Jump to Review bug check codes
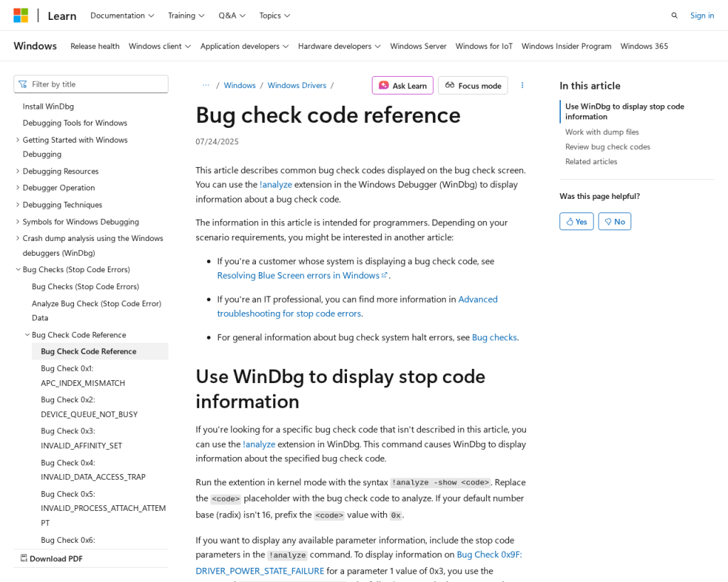The image size is (728, 582). point(607,146)
